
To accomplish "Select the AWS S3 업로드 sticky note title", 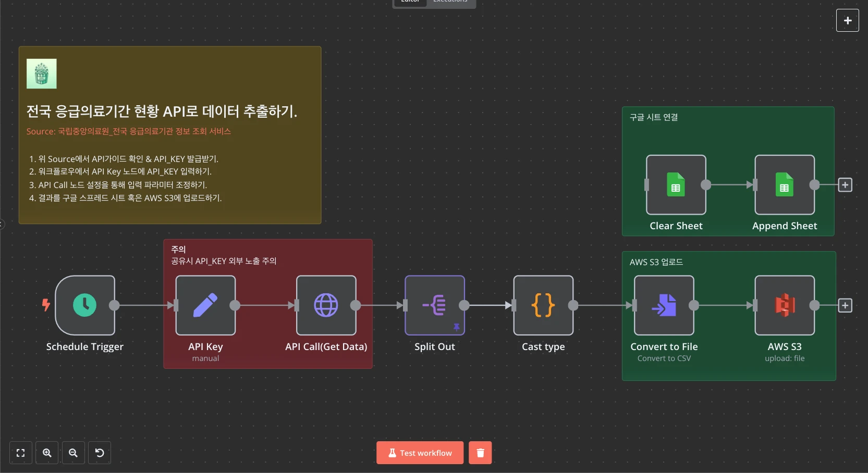I will 656,262.
